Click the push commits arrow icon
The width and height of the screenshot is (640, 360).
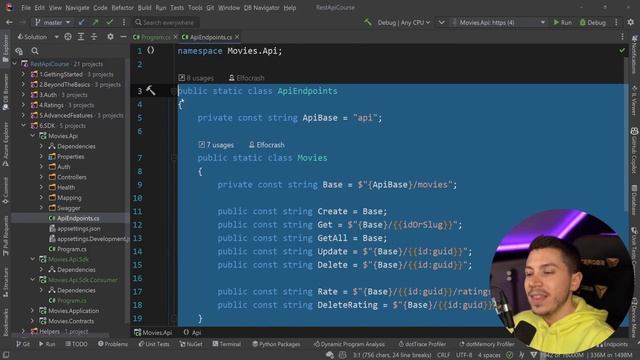(x=95, y=22)
